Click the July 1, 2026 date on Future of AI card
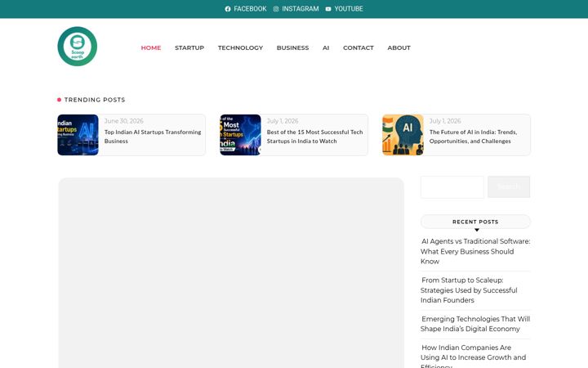This screenshot has height=368, width=588. point(445,121)
